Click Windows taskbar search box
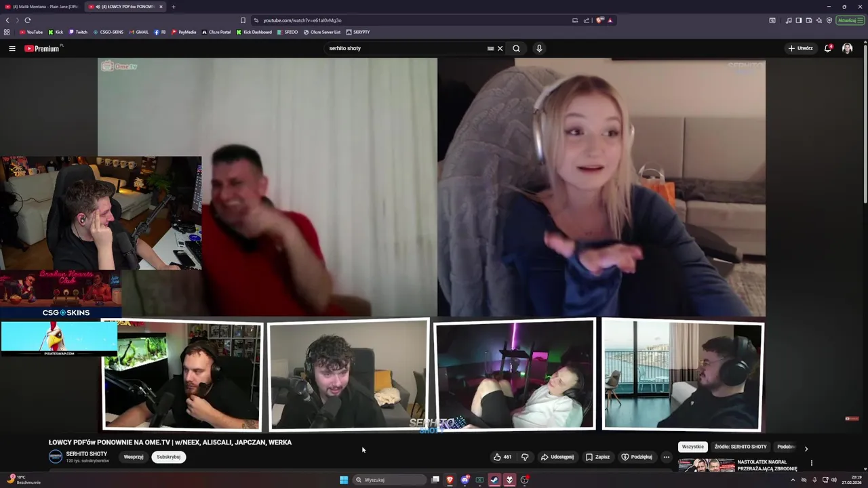The width and height of the screenshot is (868, 488). tap(390, 480)
